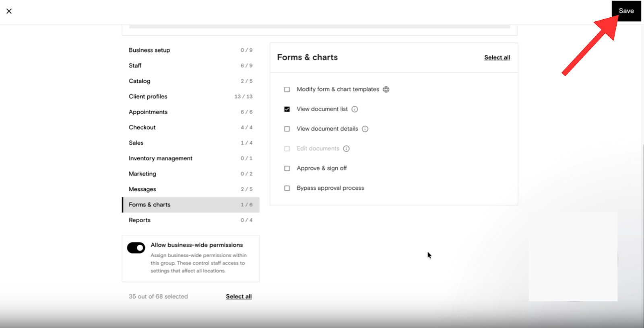644x328 pixels.
Task: Select all in Forms & charts panel
Action: click(x=497, y=57)
